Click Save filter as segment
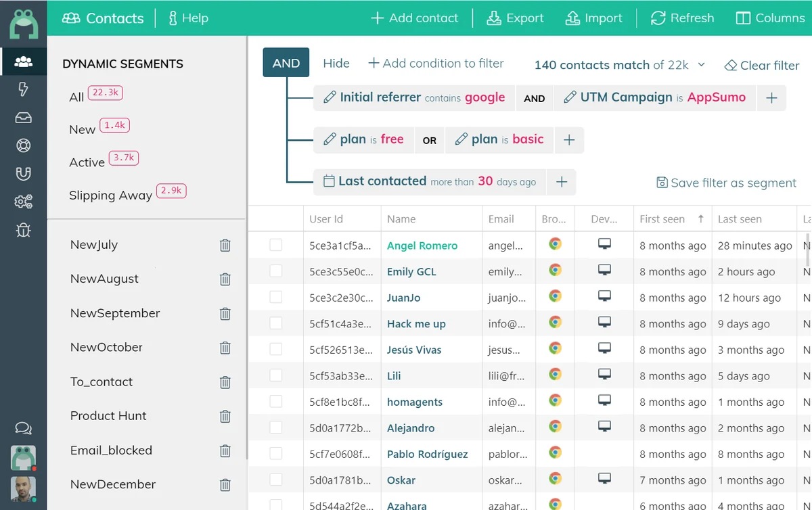Screen dimensions: 812x510 point(727,183)
